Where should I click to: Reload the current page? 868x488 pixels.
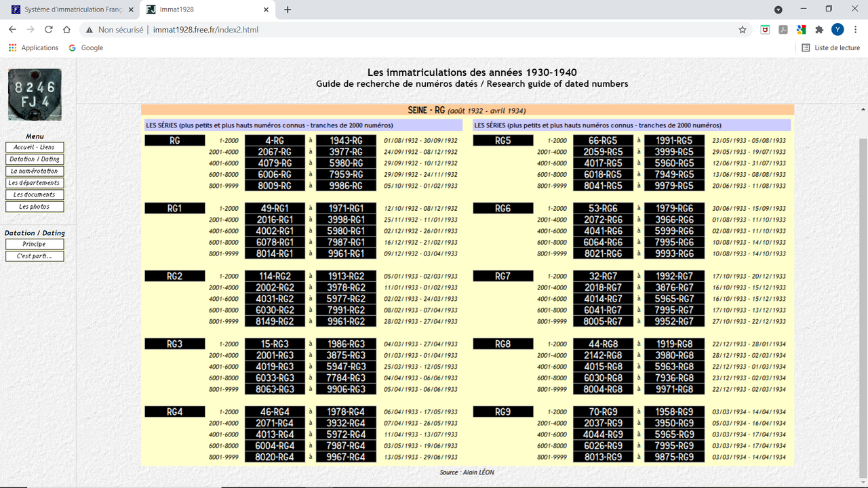point(49,30)
